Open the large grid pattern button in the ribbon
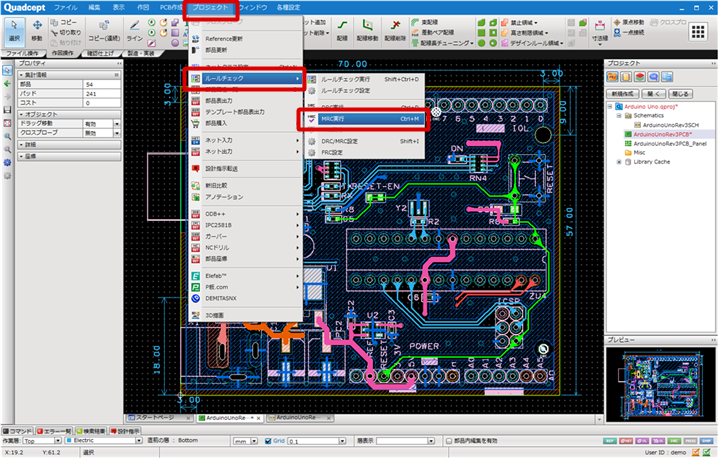This screenshot has height=458, width=718. click(x=698, y=32)
